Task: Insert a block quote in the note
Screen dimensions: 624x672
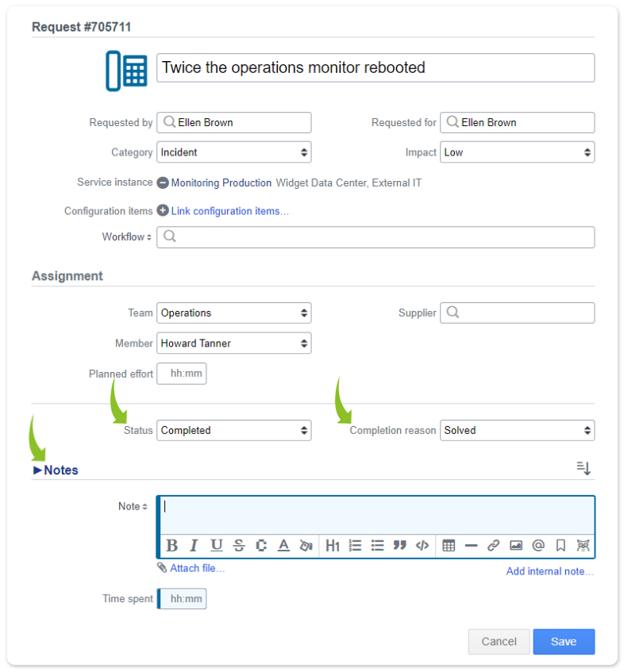Action: [399, 546]
